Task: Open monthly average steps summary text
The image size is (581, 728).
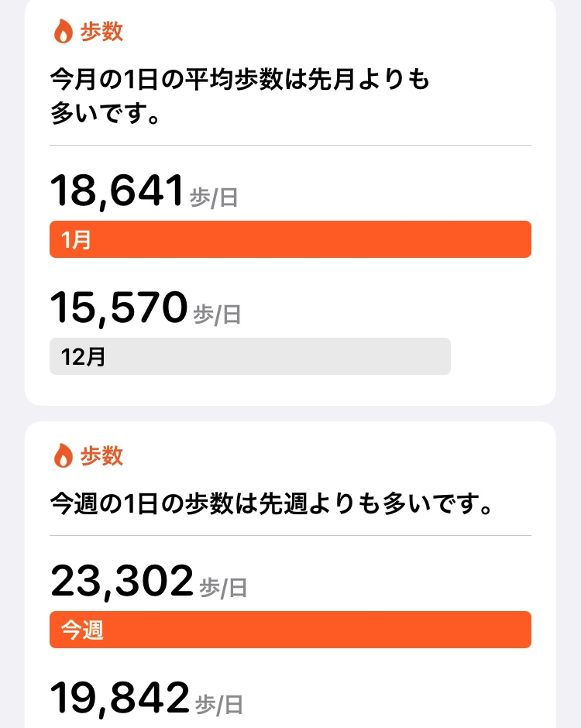Action: [x=239, y=96]
